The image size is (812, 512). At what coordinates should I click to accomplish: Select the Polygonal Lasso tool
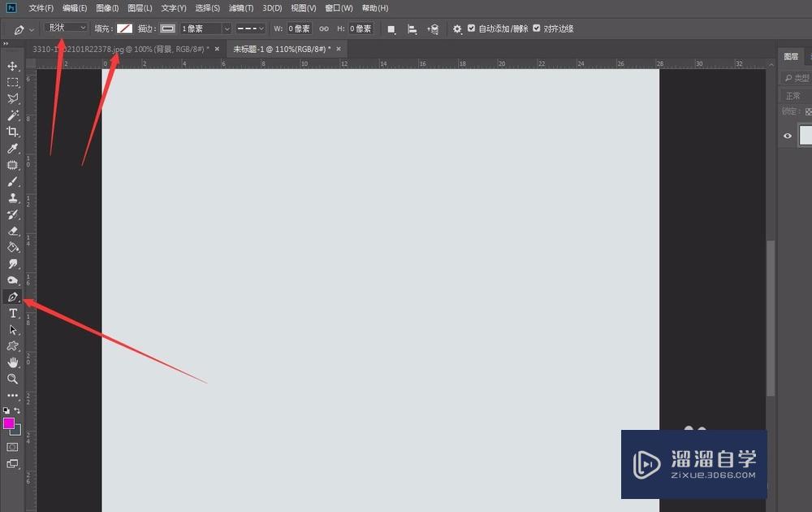pos(12,99)
